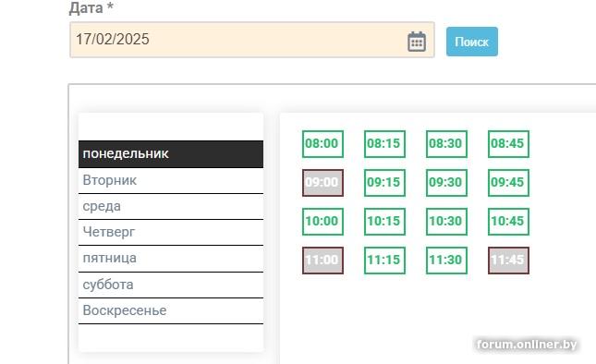Image resolution: width=596 pixels, height=364 pixels.
Task: Choose the Четверг day tab
Action: coord(171,233)
